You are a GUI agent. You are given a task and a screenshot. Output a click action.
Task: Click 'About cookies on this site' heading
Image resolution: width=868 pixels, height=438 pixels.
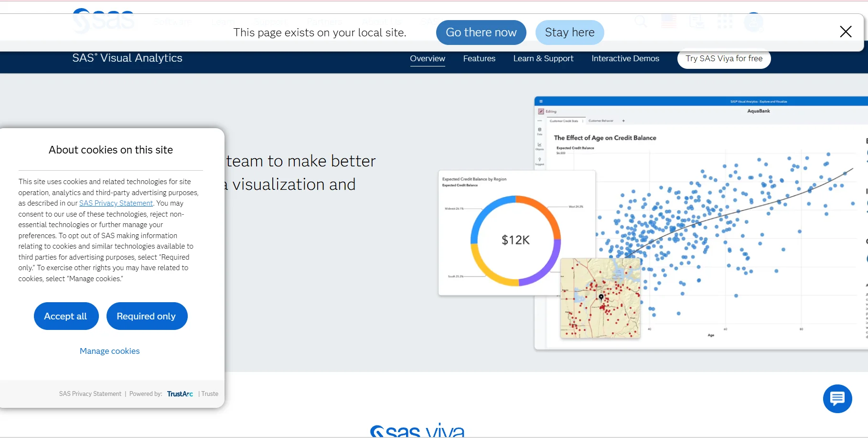pyautogui.click(x=111, y=150)
